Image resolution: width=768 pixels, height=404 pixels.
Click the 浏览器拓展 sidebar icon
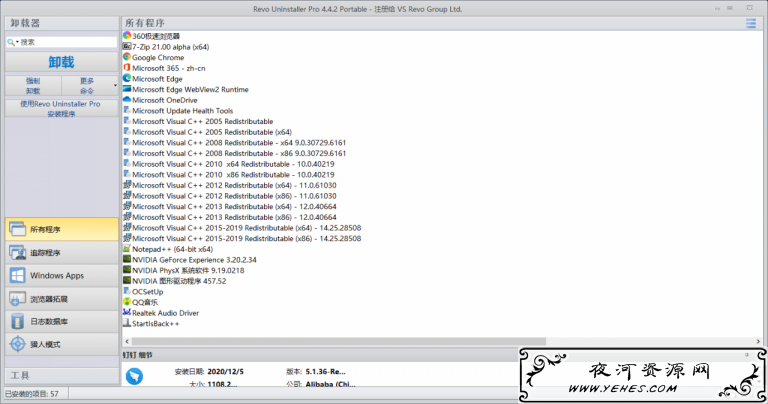pyautogui.click(x=18, y=298)
